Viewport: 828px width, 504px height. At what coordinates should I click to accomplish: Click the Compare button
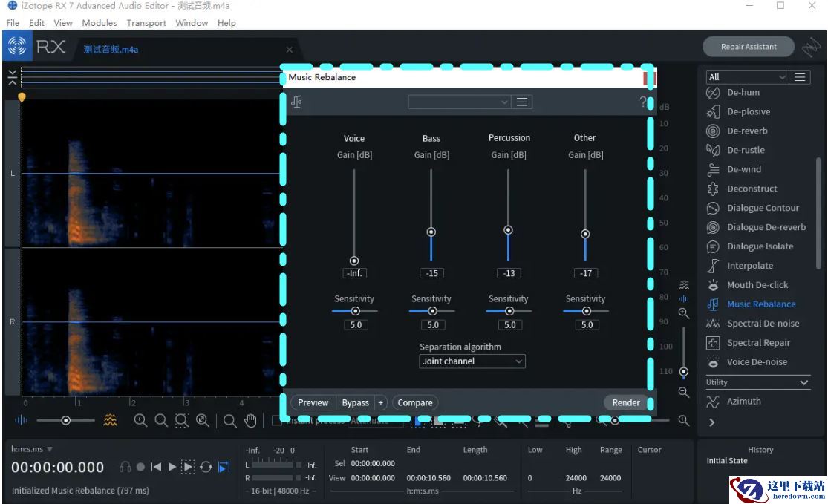(415, 402)
